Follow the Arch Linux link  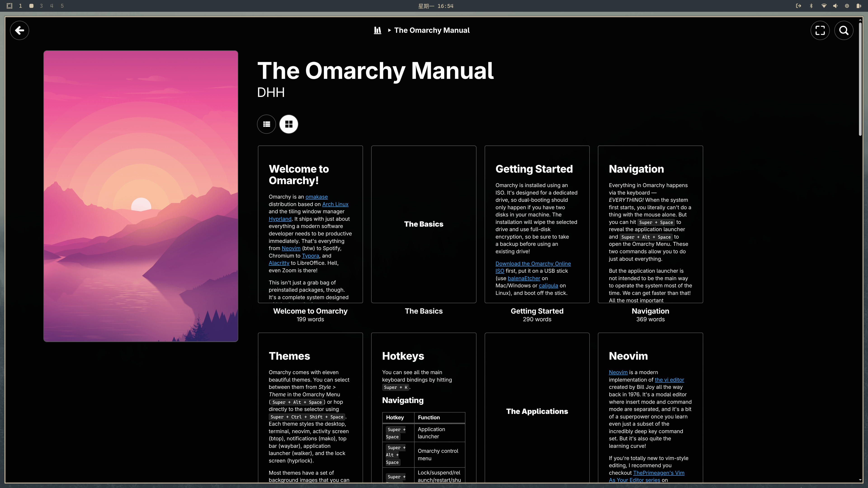(335, 204)
